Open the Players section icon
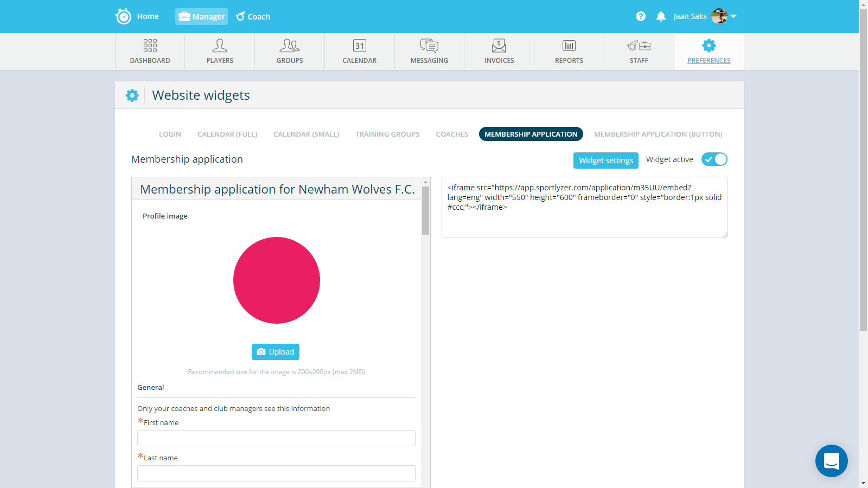 (x=220, y=46)
